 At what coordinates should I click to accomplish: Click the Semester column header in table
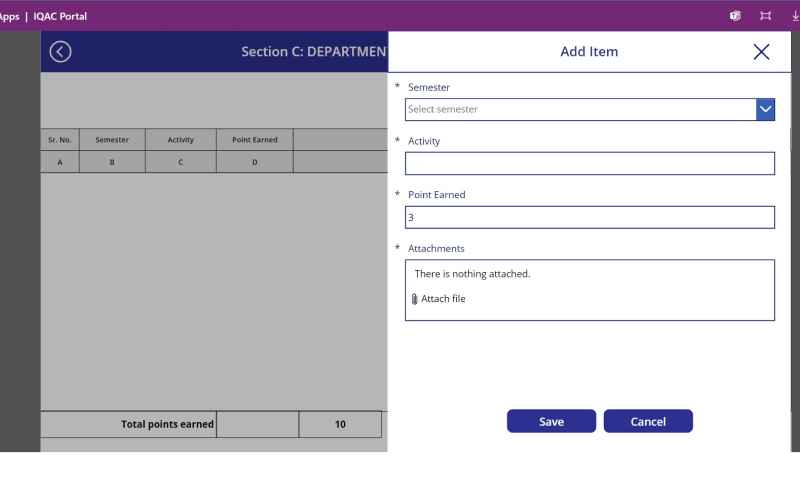(112, 140)
